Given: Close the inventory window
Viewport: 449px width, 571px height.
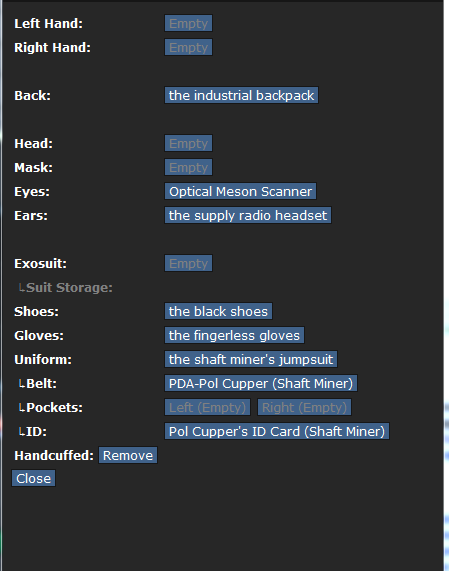Looking at the screenshot, I should (x=34, y=479).
